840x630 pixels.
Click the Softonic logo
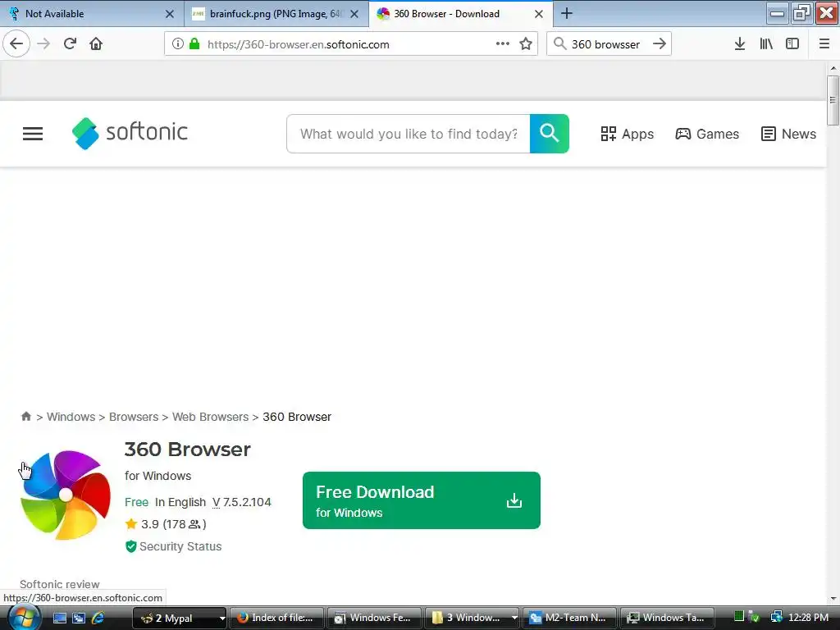point(130,133)
